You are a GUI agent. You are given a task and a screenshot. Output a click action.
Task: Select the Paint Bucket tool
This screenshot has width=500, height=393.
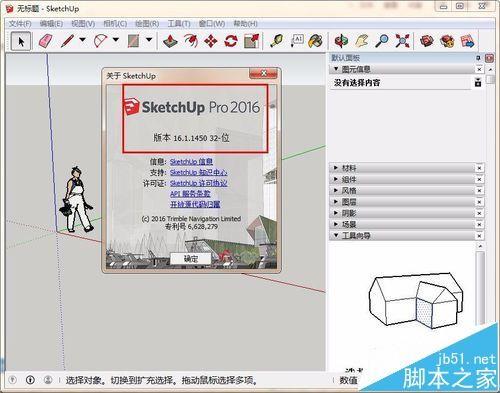click(x=315, y=41)
